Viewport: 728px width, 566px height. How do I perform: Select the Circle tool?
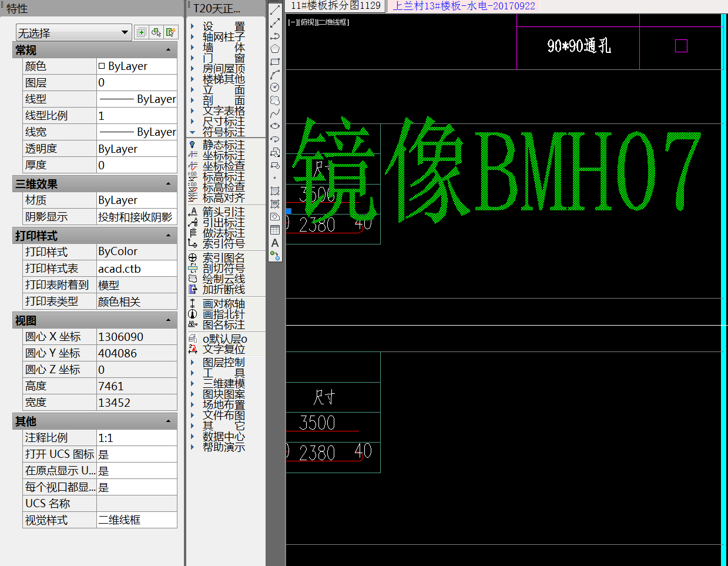click(275, 87)
